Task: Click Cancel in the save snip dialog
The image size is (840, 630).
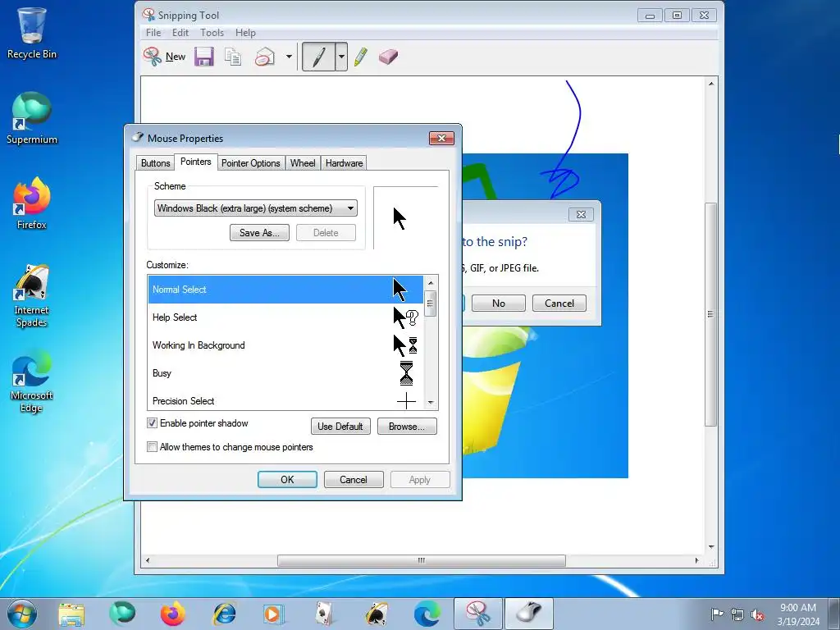Action: 559,304
